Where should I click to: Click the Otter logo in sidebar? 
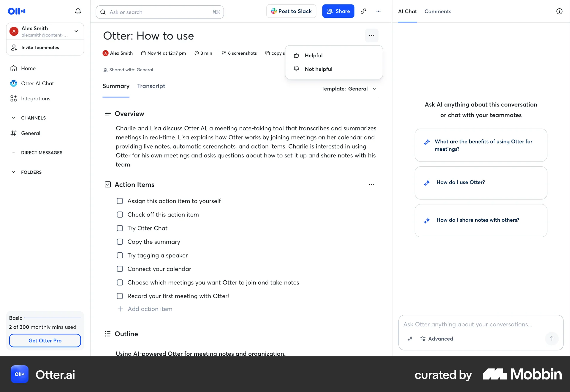17,11
